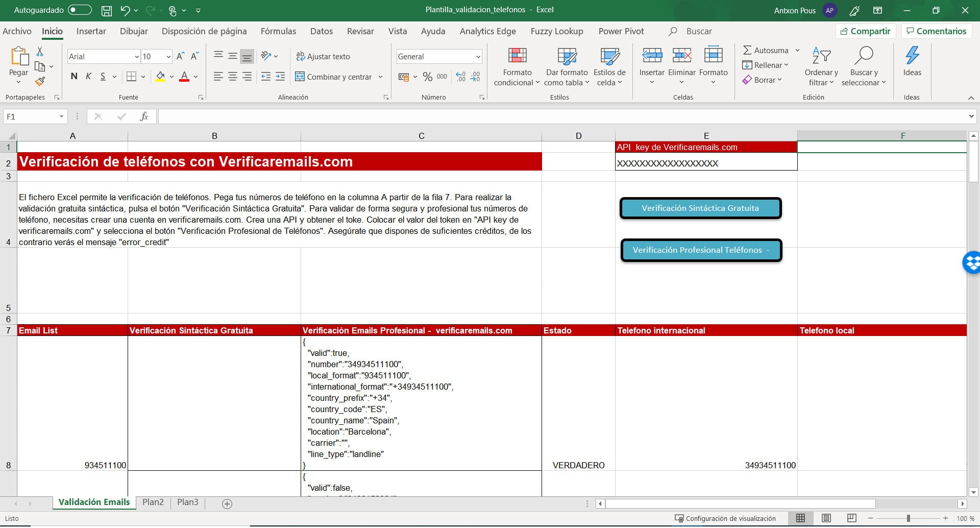
Task: Increase font size with the larger A icon
Action: [x=180, y=56]
